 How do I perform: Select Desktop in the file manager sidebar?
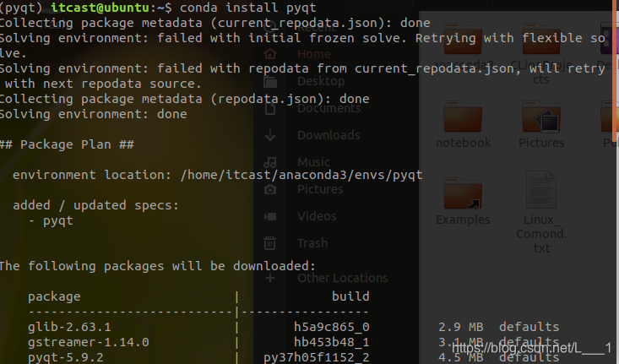click(321, 81)
